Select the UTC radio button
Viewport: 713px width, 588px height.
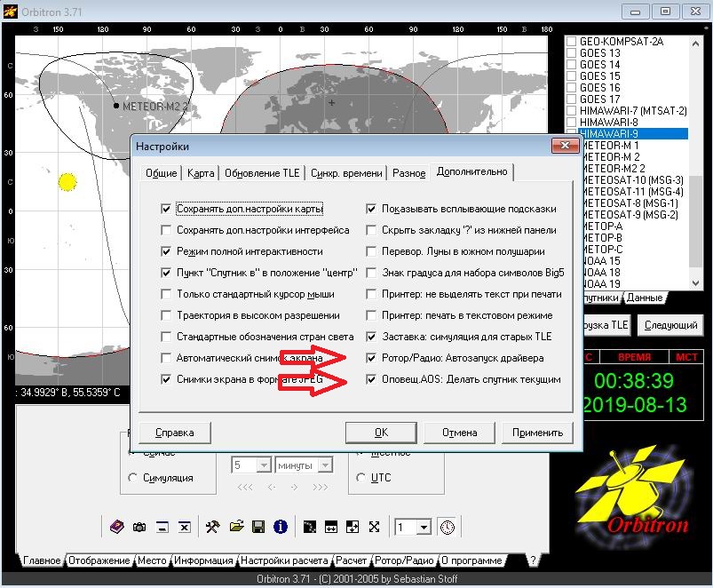click(x=360, y=478)
